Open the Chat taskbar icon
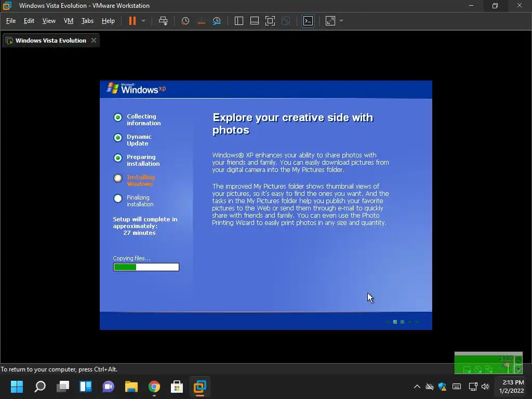 point(108,387)
